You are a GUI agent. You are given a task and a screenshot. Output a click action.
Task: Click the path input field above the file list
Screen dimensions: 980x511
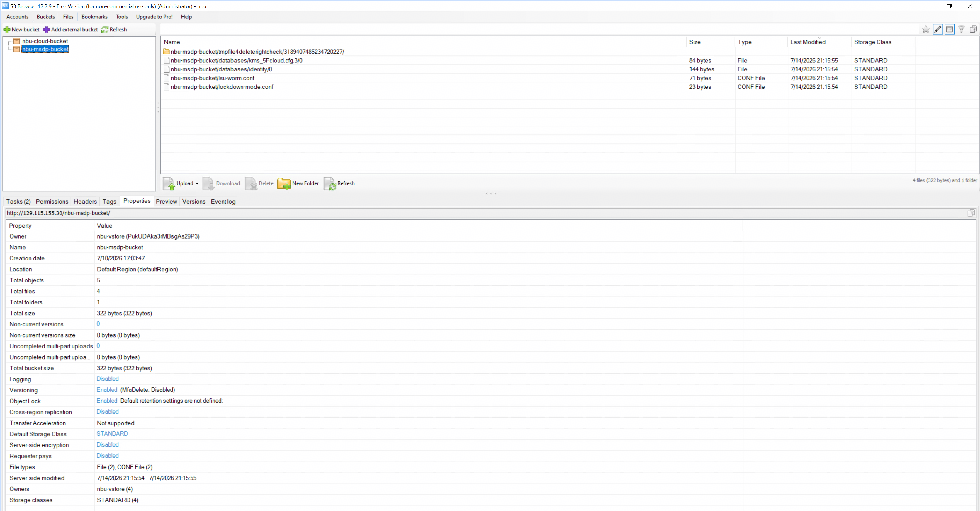point(539,29)
